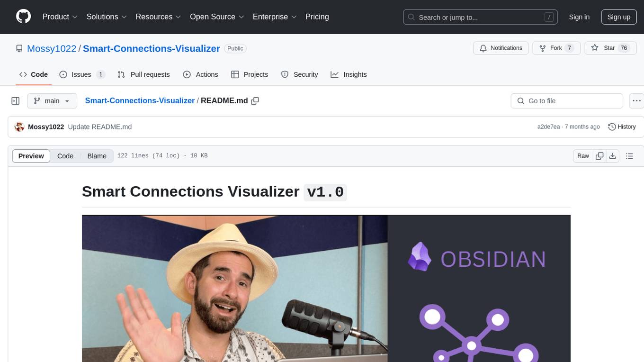Open commit author Mossy1022 link
The image size is (644, 362).
46,127
